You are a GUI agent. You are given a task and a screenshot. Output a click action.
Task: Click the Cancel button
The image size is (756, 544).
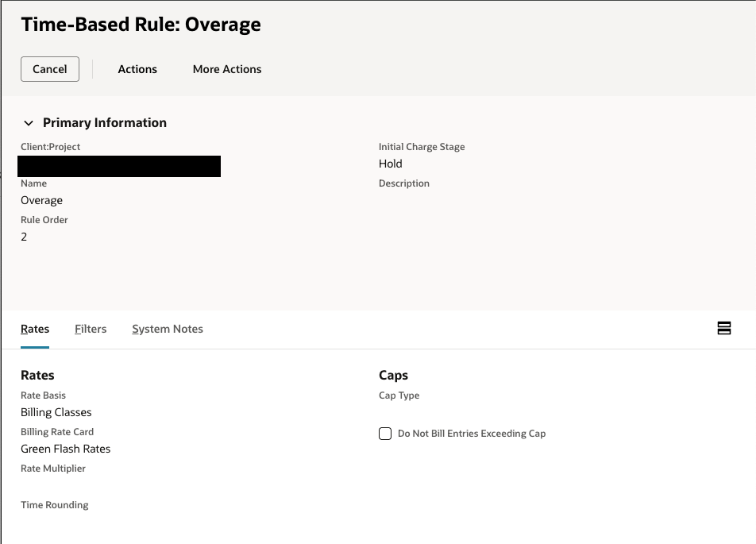(x=50, y=69)
